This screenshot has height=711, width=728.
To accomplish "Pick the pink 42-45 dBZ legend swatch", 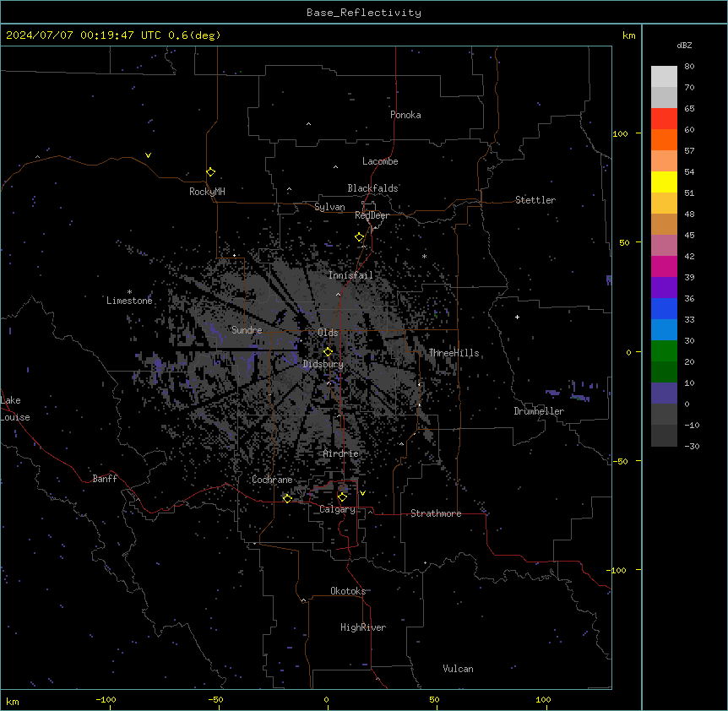I will (x=664, y=245).
